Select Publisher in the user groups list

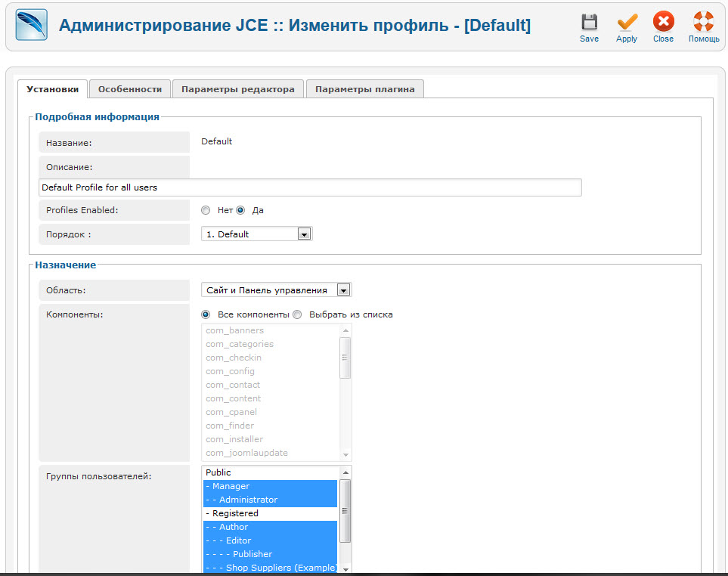(x=270, y=554)
